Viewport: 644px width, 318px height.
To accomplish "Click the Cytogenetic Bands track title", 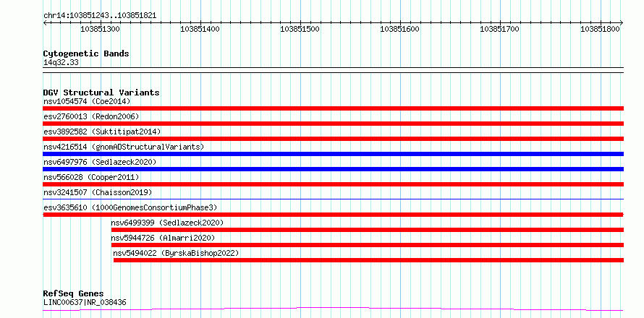I will (86, 53).
